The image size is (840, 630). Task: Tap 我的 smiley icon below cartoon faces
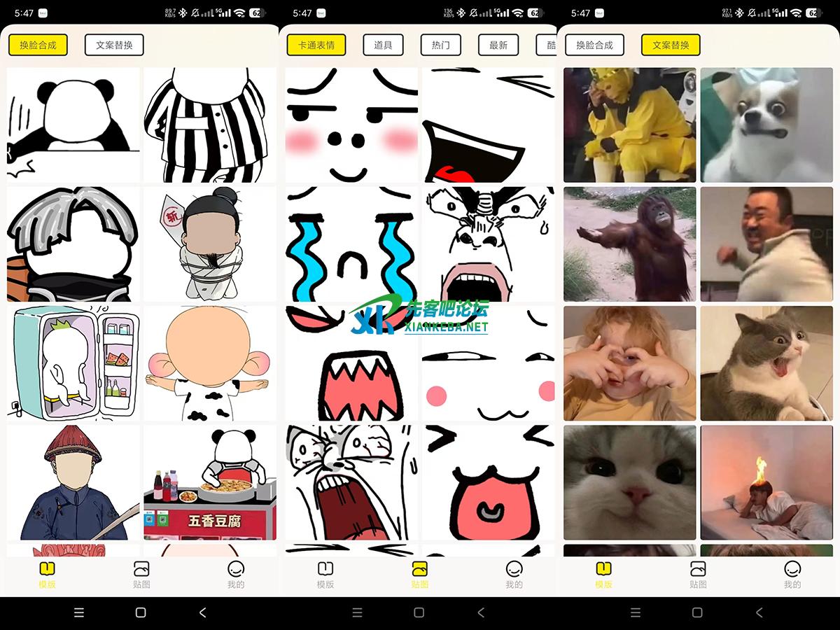(x=514, y=575)
